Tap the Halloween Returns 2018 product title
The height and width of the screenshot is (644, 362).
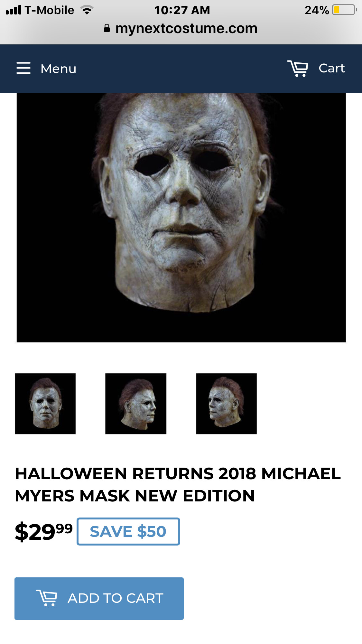tap(178, 485)
